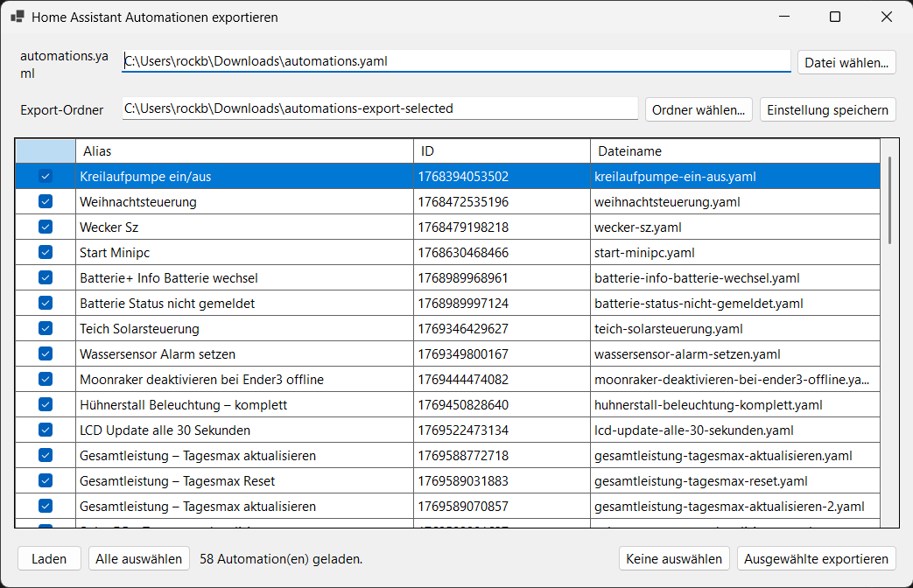Untick LCD Update alle 30 Sekunden checkbox
The image size is (913, 588).
pyautogui.click(x=46, y=430)
